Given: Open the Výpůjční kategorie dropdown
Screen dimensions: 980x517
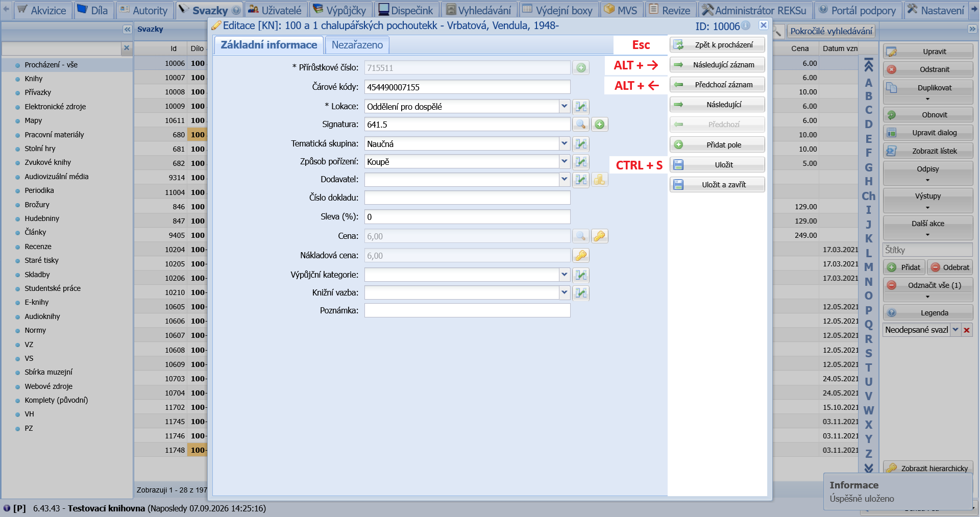Looking at the screenshot, I should point(564,275).
